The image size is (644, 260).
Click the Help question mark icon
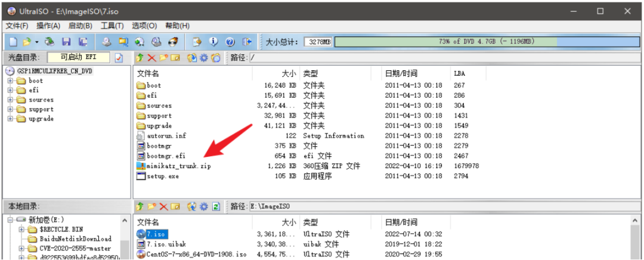tap(230, 42)
